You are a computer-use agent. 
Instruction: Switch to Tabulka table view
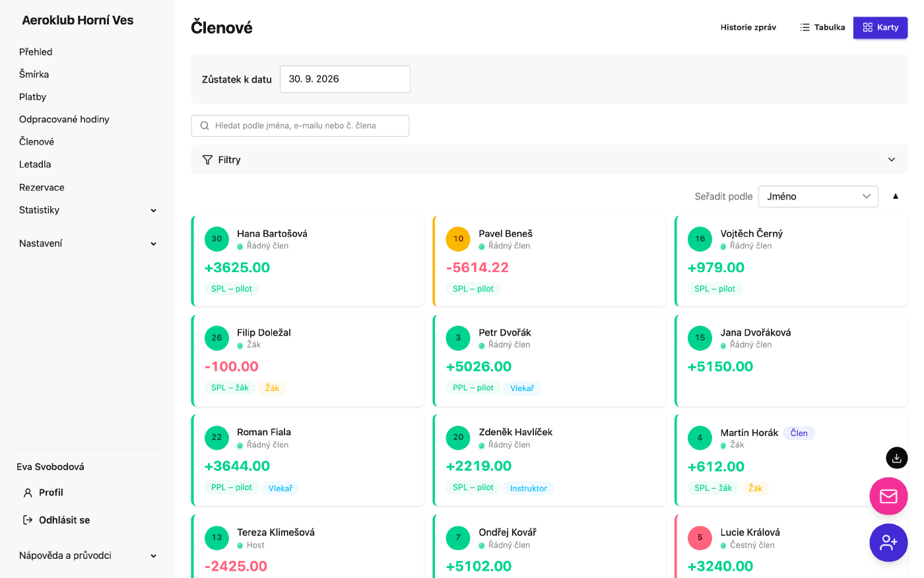[x=822, y=28]
